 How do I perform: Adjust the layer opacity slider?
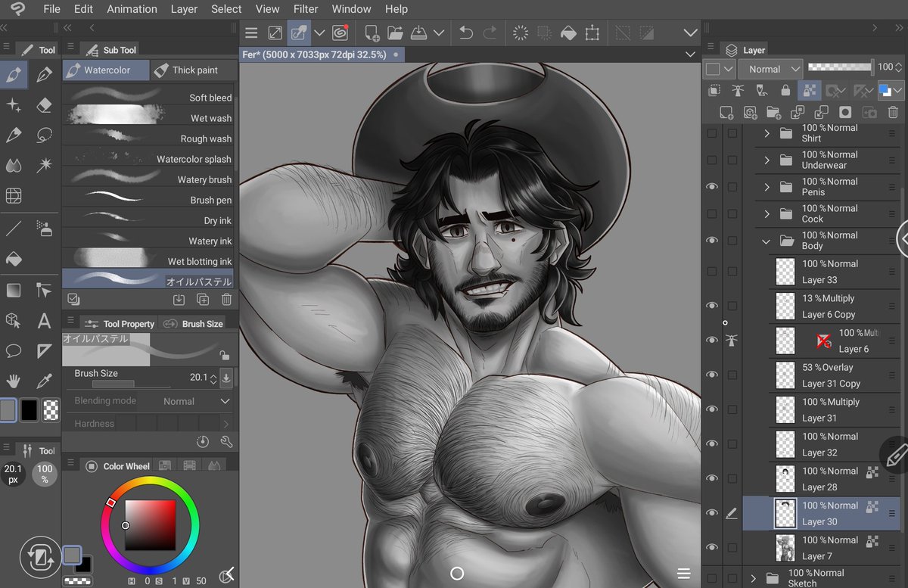tap(841, 67)
